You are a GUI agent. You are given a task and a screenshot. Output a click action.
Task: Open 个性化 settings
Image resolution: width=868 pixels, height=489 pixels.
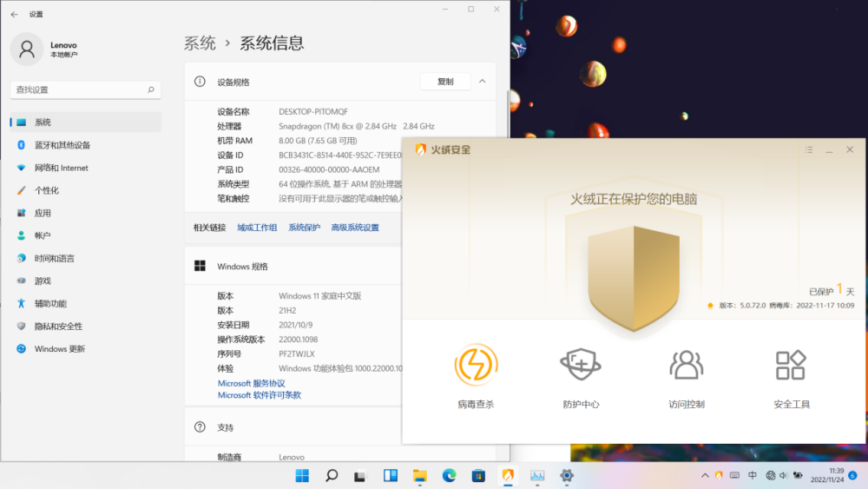[86, 190]
